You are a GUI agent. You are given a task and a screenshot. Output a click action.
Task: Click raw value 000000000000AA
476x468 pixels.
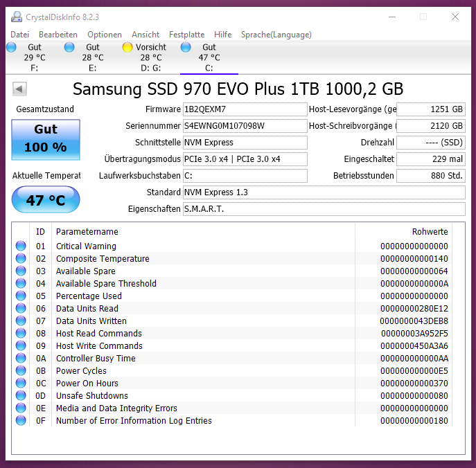[414, 358]
